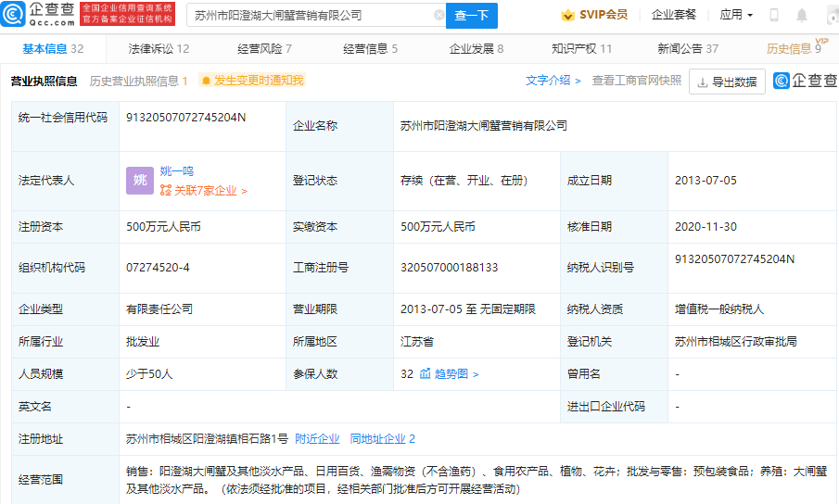
Task: Select 人员规模 value 少于50人
Action: (149, 374)
